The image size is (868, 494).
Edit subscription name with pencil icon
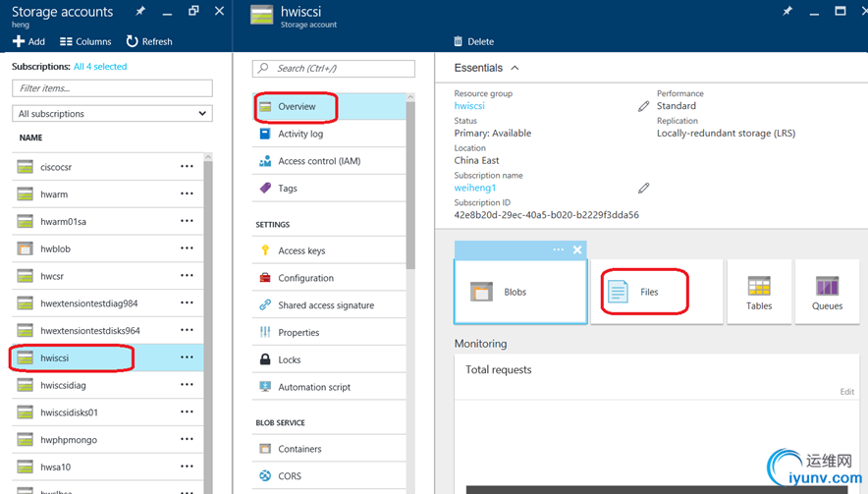(643, 189)
